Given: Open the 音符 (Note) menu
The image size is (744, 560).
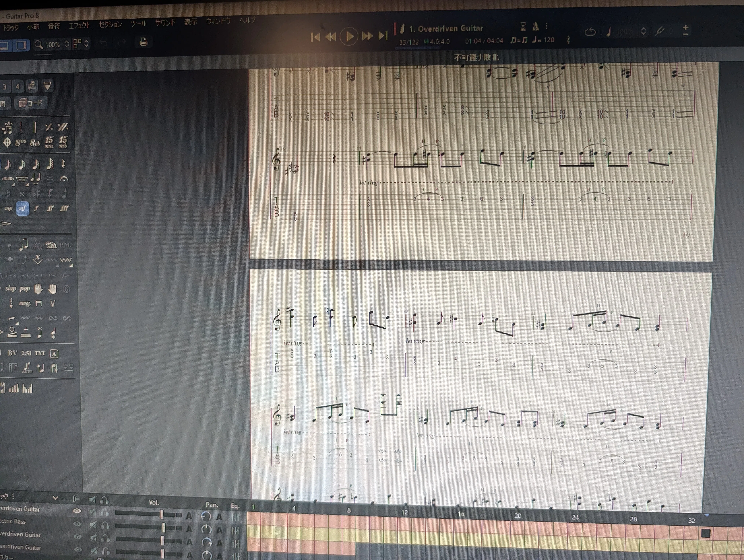Looking at the screenshot, I should click(x=54, y=26).
